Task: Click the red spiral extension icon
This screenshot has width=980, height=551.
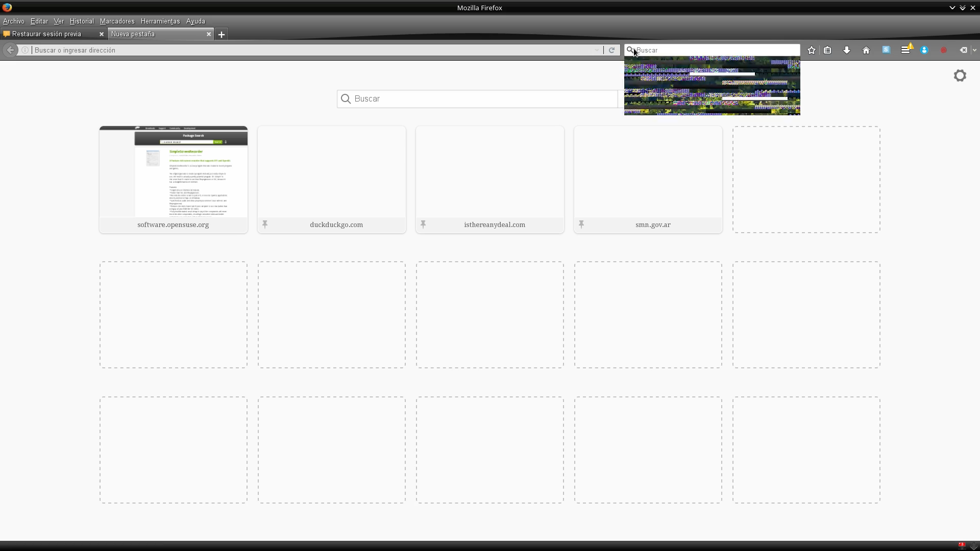Action: pos(944,50)
